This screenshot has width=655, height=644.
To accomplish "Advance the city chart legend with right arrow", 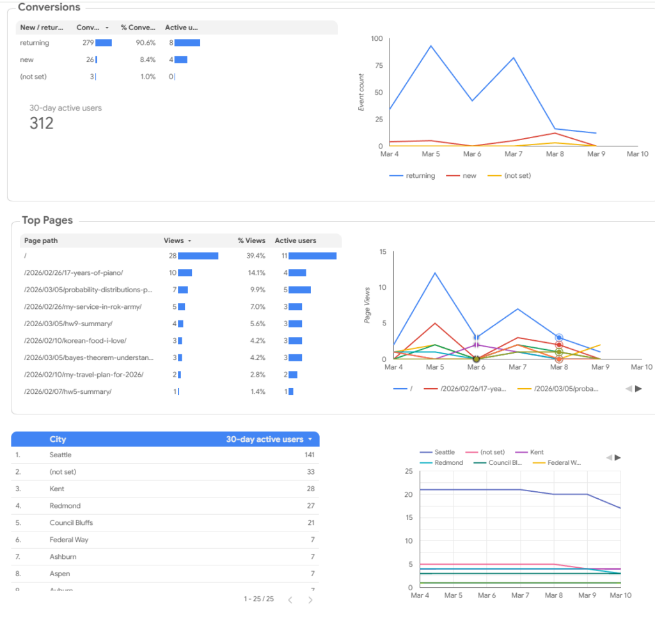I will pyautogui.click(x=618, y=457).
